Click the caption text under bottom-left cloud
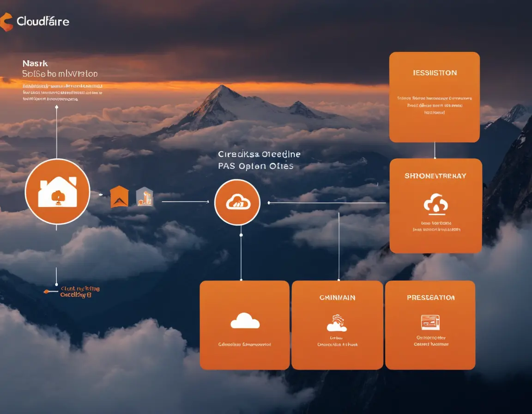This screenshot has width=532, height=414. (245, 344)
